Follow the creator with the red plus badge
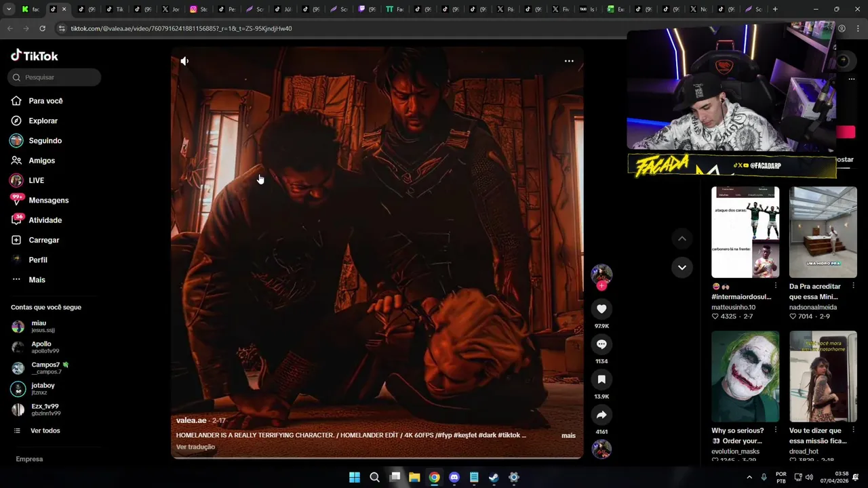Viewport: 868px width, 488px height. click(x=601, y=285)
